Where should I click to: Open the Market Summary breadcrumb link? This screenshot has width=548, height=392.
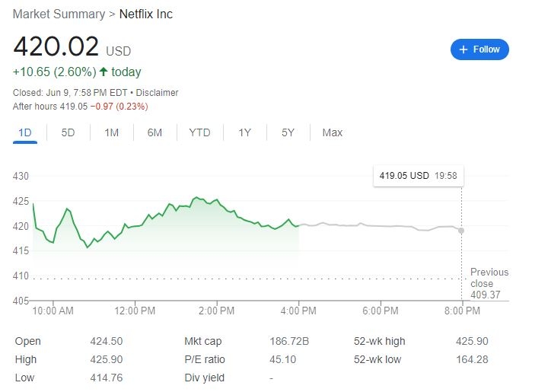tap(59, 14)
